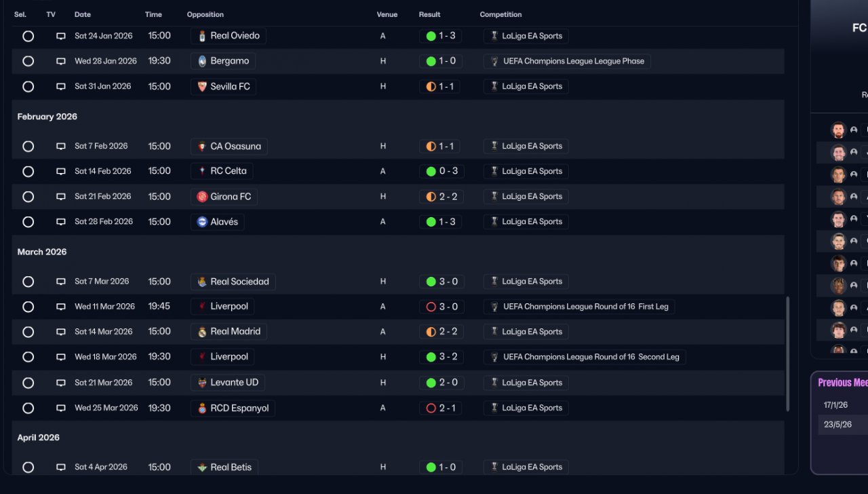Sort by the Competition column header
The height and width of the screenshot is (494, 868).
[500, 14]
